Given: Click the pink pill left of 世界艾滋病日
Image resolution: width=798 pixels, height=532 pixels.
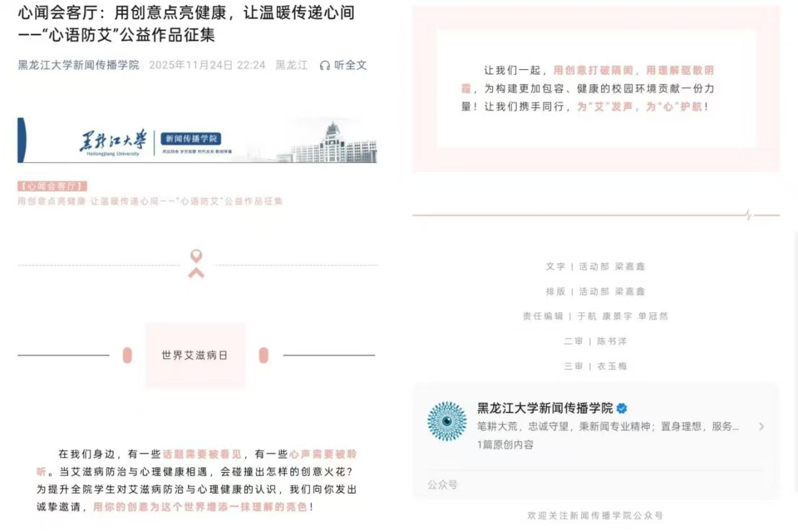Looking at the screenshot, I should [x=128, y=355].
